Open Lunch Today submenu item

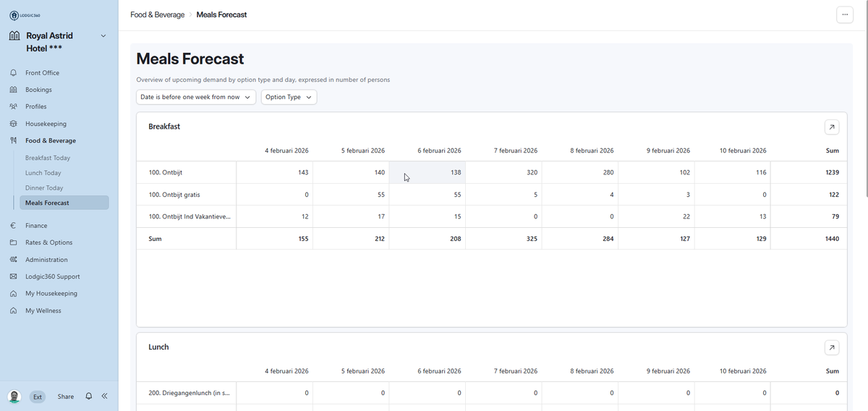coord(43,173)
